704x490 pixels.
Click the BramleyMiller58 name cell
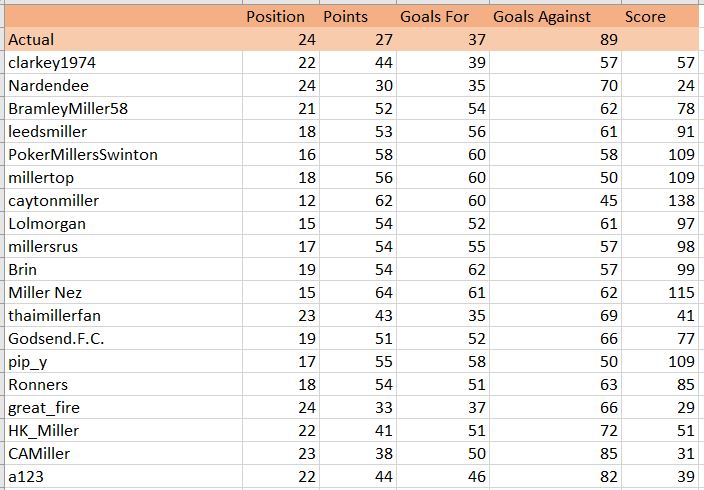[123, 108]
